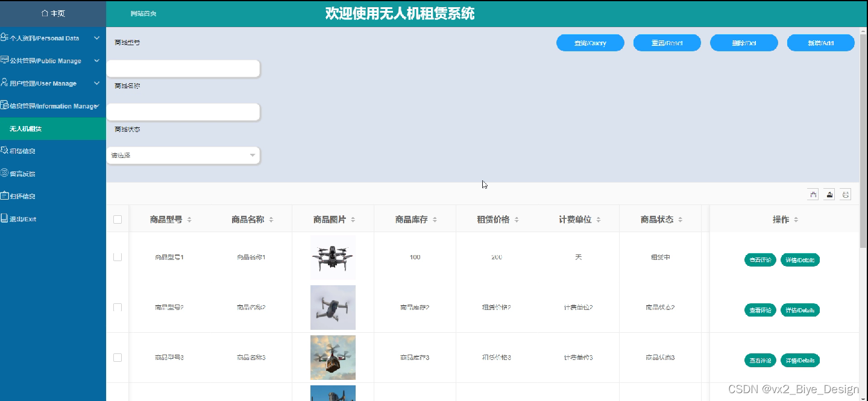Collapse Information Manage menu chevron
Screen dimensions: 868x401
(97, 106)
